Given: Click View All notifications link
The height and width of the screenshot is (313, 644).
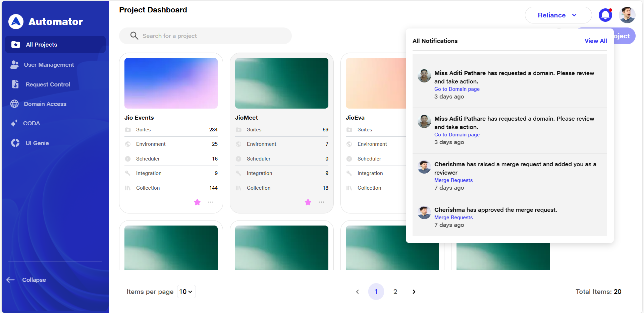Looking at the screenshot, I should point(595,41).
